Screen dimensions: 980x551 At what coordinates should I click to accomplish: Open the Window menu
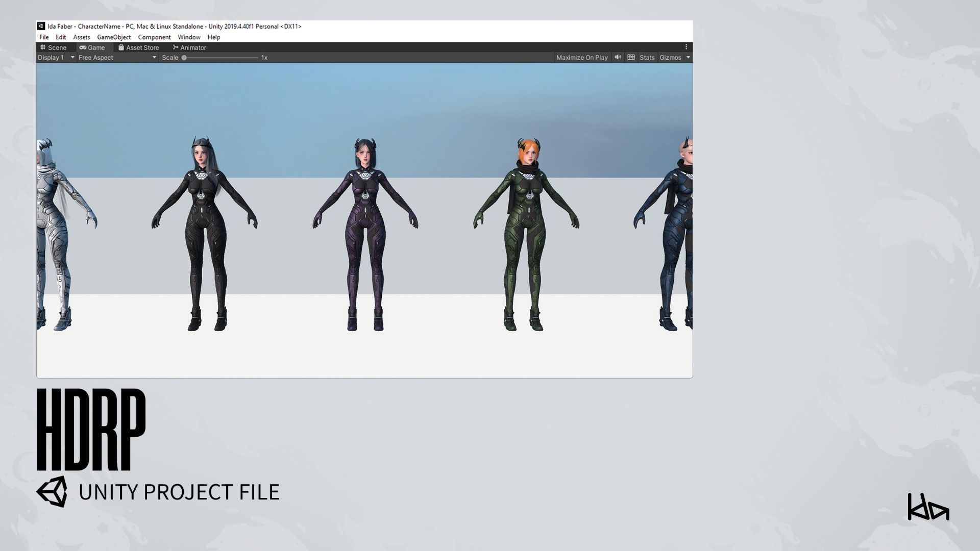pos(189,37)
